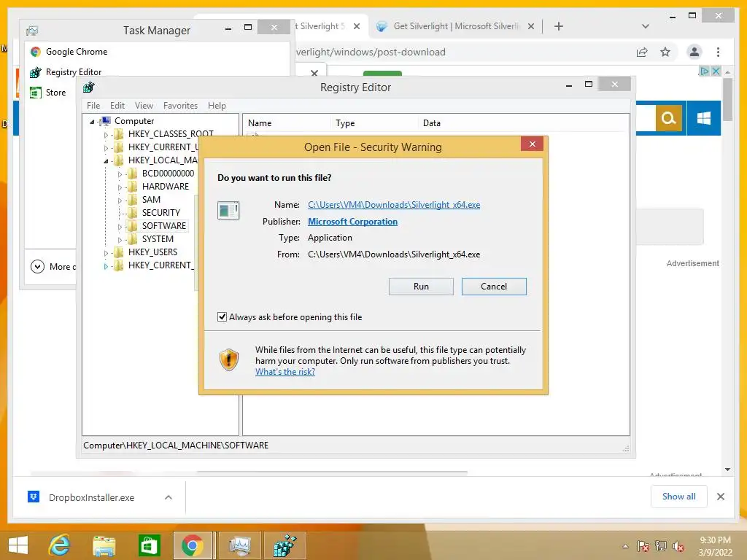Click Run in the Security Warning dialog
The image size is (747, 560).
pos(421,286)
